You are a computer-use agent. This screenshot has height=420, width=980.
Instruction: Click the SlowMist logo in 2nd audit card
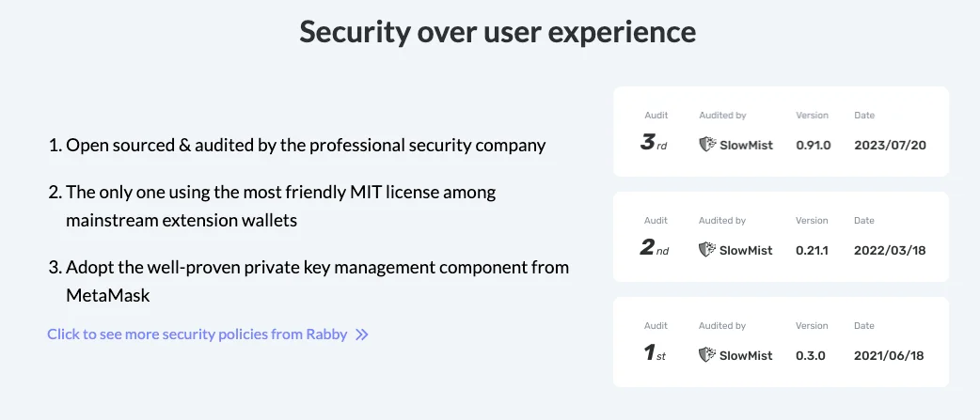click(x=735, y=250)
